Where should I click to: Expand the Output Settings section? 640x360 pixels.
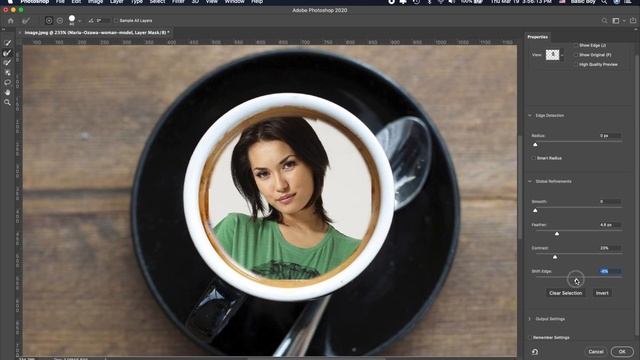pyautogui.click(x=530, y=319)
